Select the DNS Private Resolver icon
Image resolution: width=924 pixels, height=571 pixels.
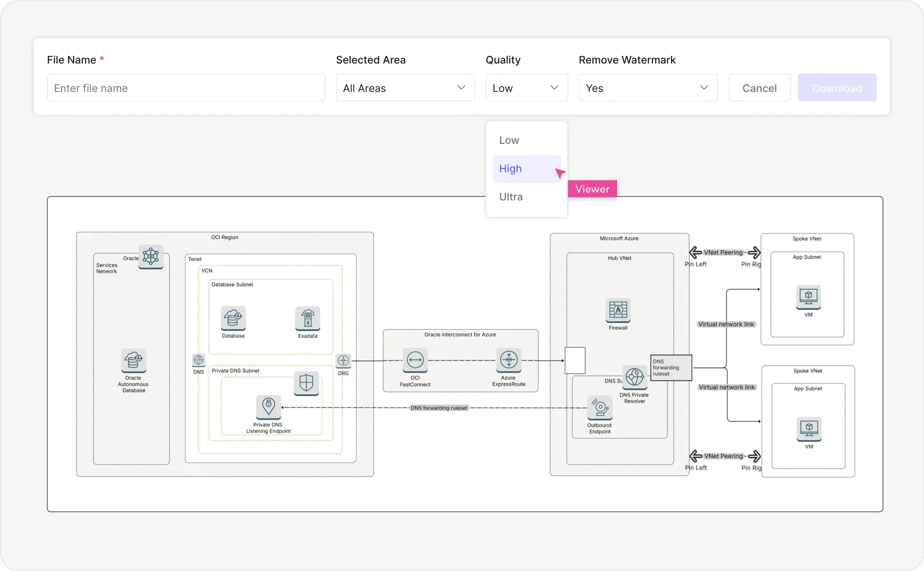pos(635,377)
